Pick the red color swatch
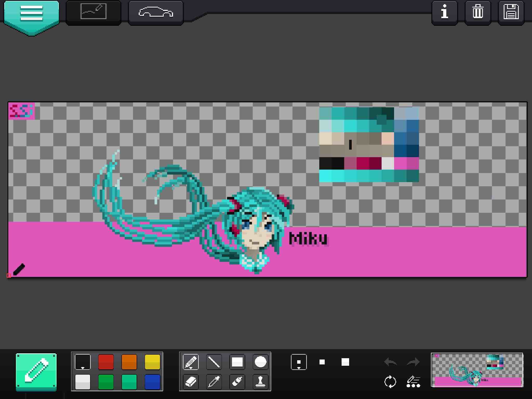 pos(106,362)
